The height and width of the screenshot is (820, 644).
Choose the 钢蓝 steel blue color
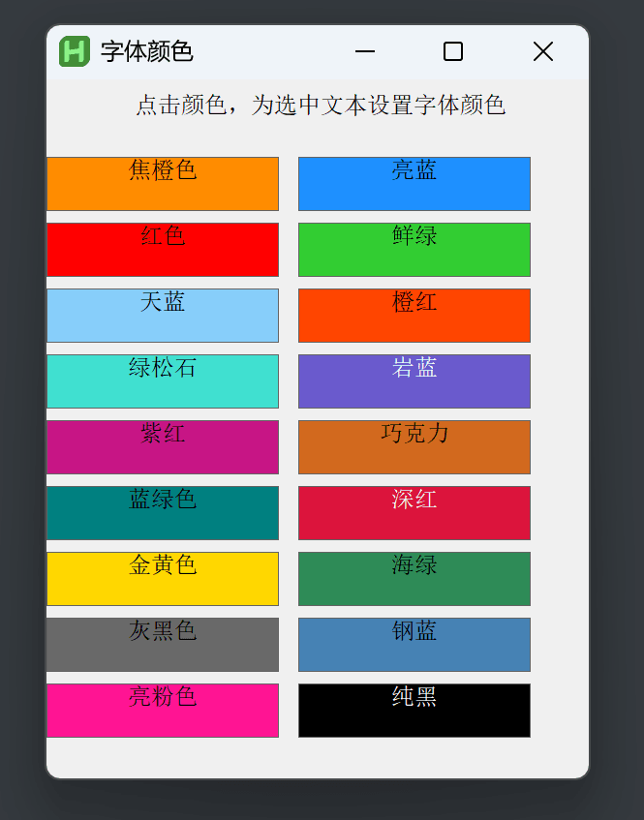(x=414, y=645)
